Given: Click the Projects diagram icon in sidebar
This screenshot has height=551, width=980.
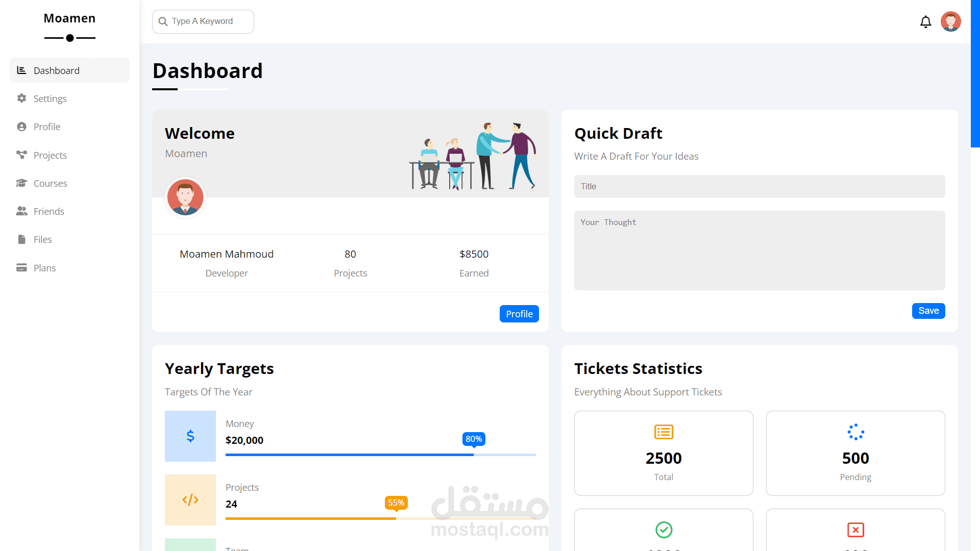Looking at the screenshot, I should tap(21, 155).
